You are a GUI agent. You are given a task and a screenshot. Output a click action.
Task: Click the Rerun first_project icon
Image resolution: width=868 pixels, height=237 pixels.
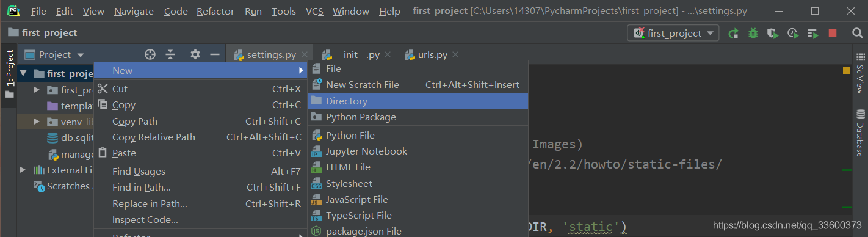[734, 34]
